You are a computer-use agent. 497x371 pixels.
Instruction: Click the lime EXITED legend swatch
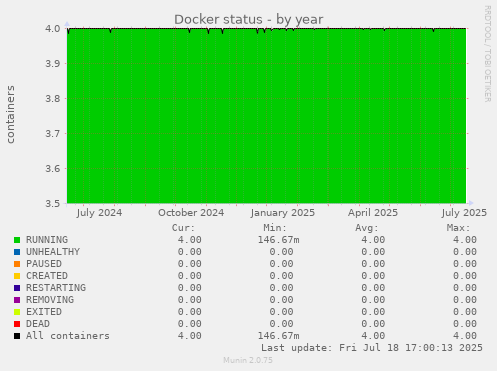(17, 312)
